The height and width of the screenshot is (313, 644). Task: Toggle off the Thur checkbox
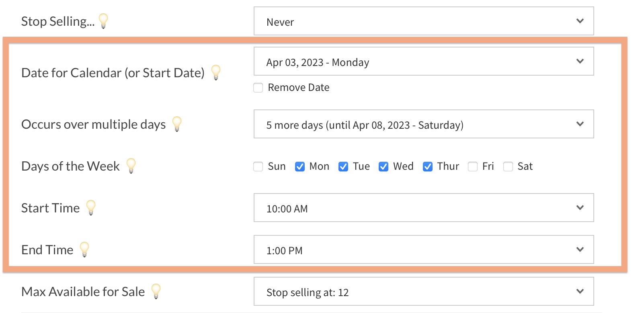click(x=428, y=167)
